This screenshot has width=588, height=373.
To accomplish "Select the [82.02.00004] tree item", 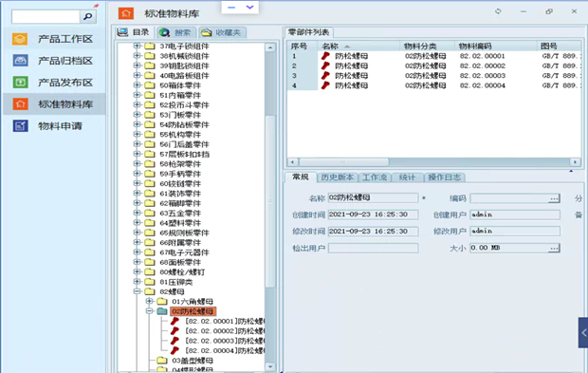I will tap(225, 350).
